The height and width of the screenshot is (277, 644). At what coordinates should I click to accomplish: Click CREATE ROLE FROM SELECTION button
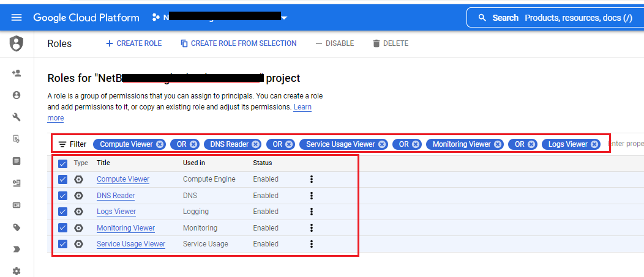coord(239,43)
